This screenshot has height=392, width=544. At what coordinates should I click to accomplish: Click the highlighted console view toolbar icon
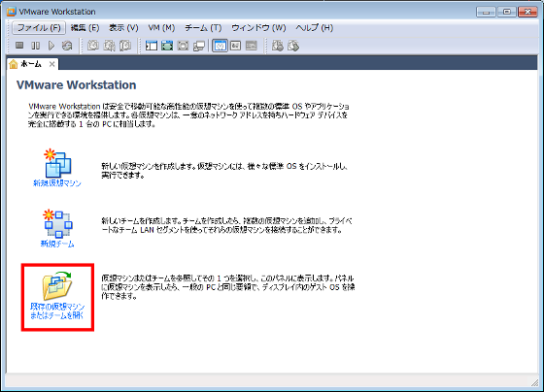coord(220,46)
